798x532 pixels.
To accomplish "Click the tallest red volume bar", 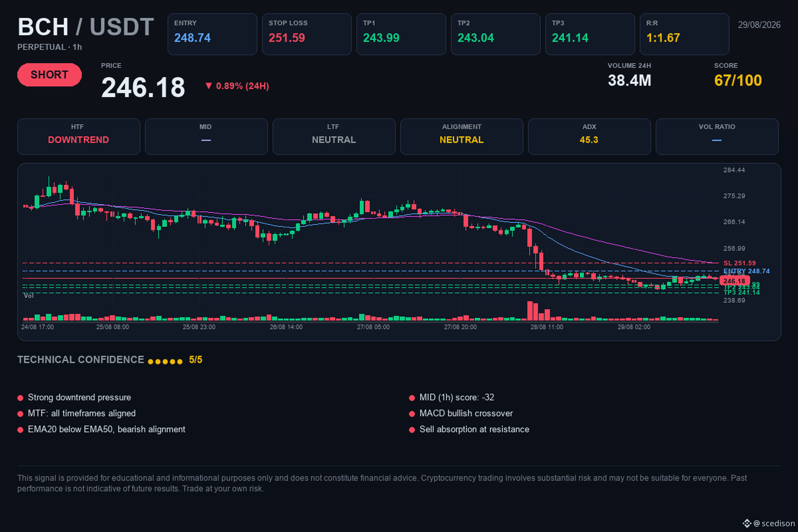I will coord(530,311).
